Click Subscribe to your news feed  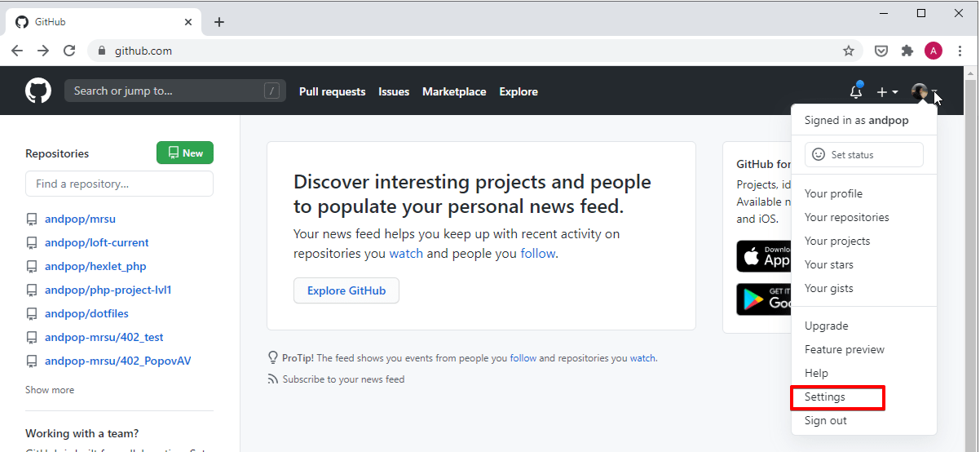tap(343, 379)
